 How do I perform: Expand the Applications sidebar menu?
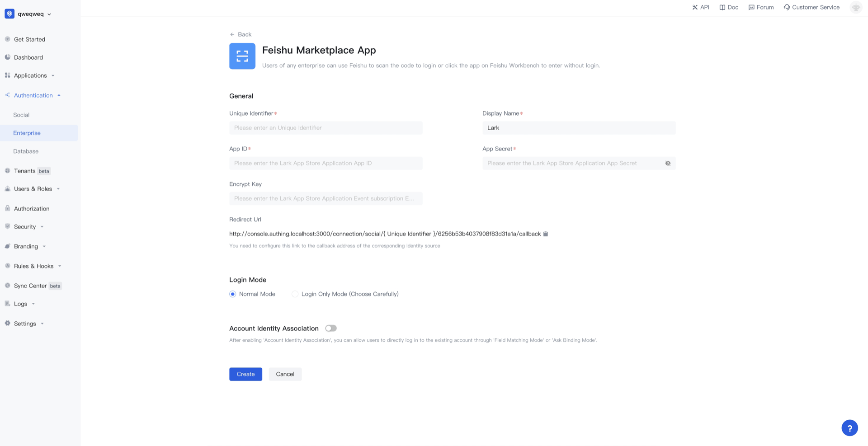point(30,75)
